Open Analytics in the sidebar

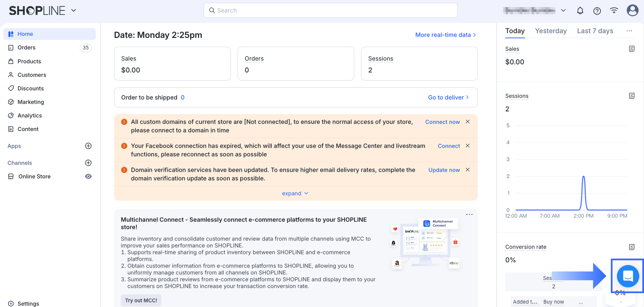click(30, 115)
